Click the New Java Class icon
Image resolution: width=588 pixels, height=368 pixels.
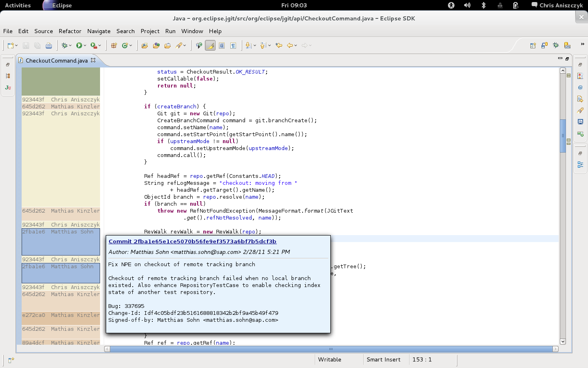coord(125,45)
